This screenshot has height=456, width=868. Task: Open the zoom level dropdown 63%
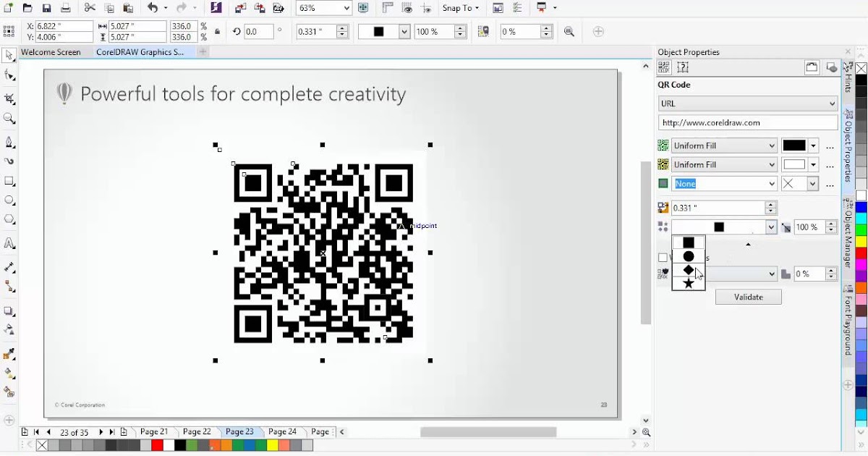(x=346, y=8)
